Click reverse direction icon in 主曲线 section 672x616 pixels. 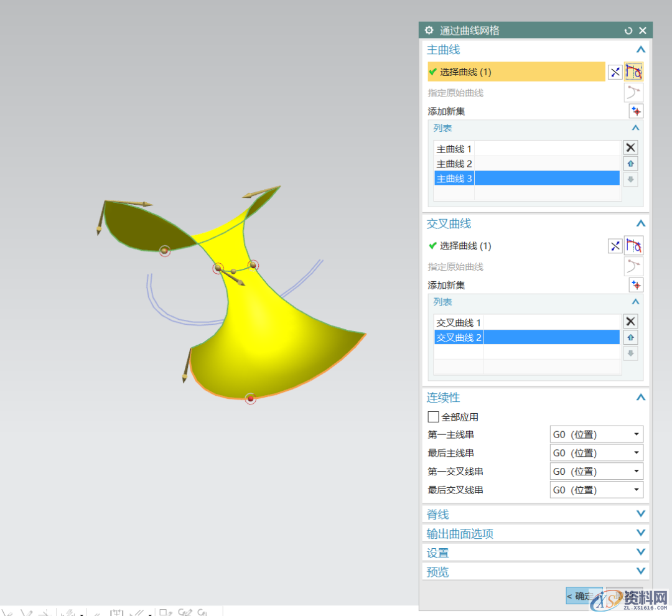615,72
